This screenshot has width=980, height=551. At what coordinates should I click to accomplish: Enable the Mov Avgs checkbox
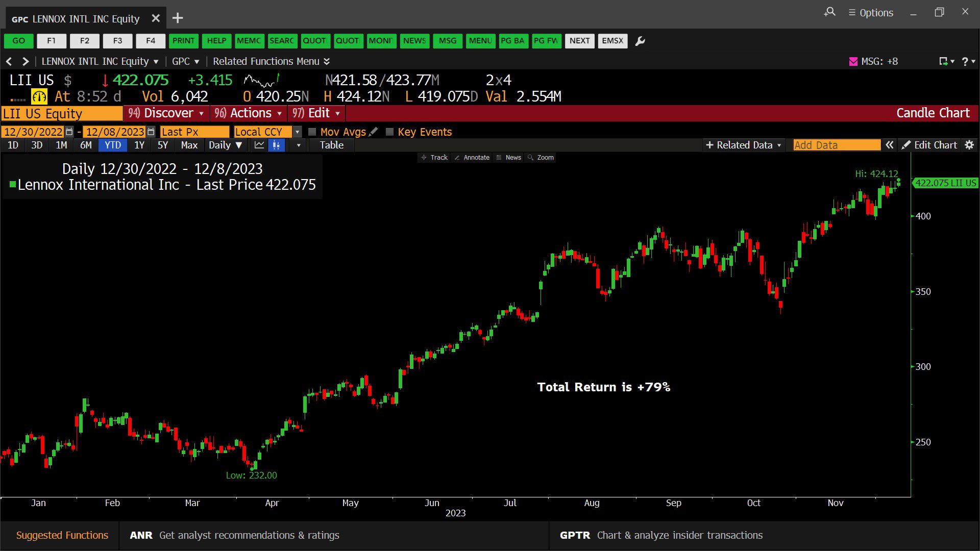312,132
